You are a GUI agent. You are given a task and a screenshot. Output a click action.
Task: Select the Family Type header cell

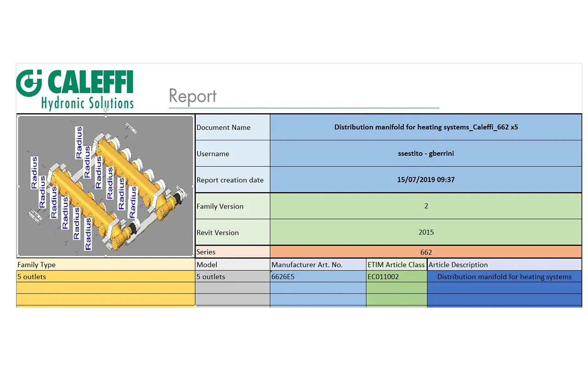pos(106,264)
